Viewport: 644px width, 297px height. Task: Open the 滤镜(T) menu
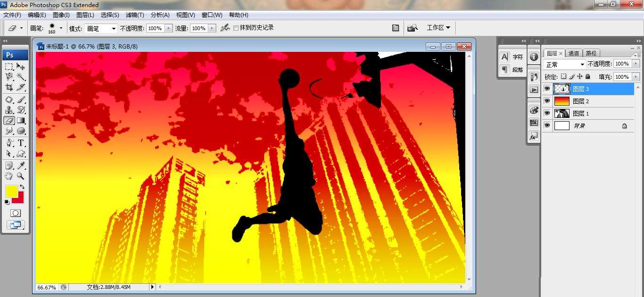point(135,15)
